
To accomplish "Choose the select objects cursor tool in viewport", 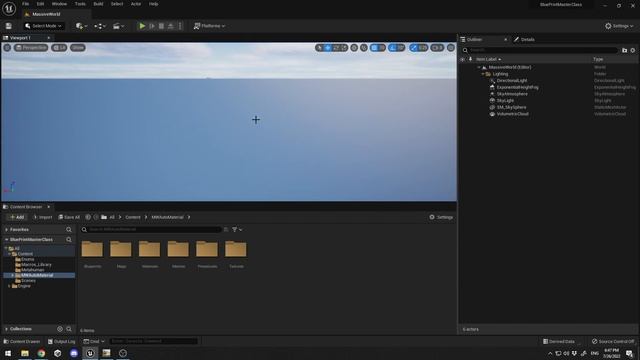I will pos(319,48).
